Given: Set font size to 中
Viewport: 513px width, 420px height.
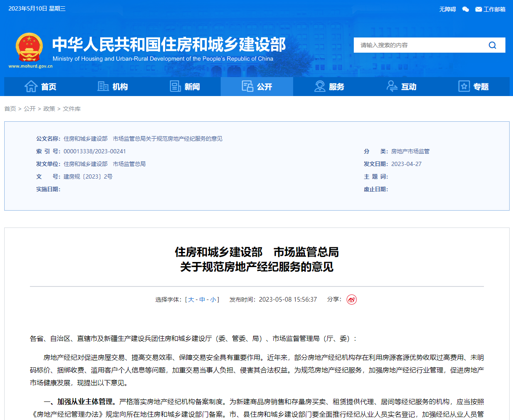Looking at the screenshot, I should [x=202, y=300].
